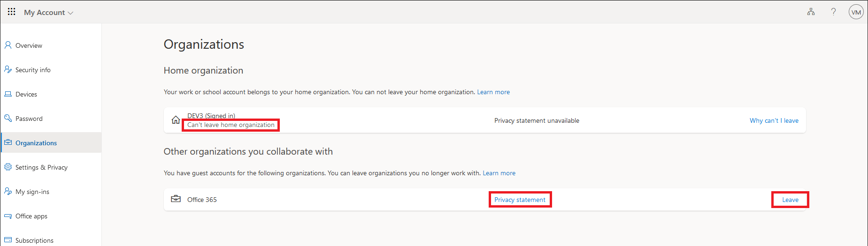The width and height of the screenshot is (868, 246).
Task: Click Why can't I leave link
Action: coord(774,121)
